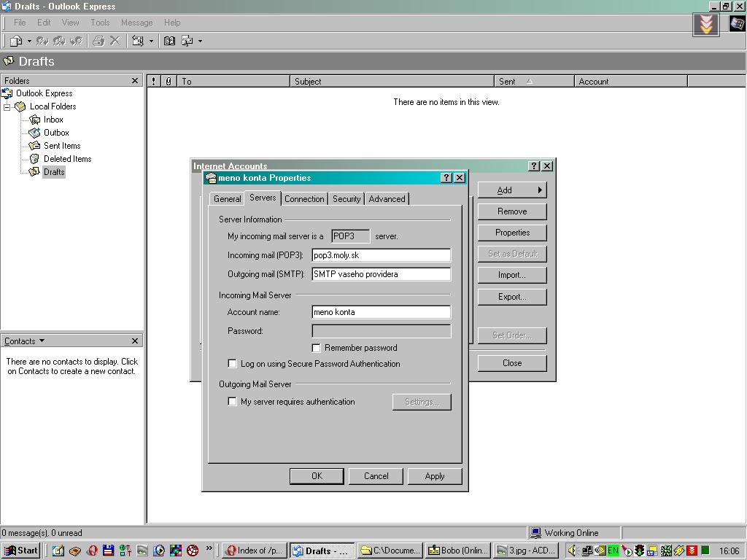Expand the Create Mail dropdown arrow
Viewport: 747px width, 560px height.
coord(29,42)
